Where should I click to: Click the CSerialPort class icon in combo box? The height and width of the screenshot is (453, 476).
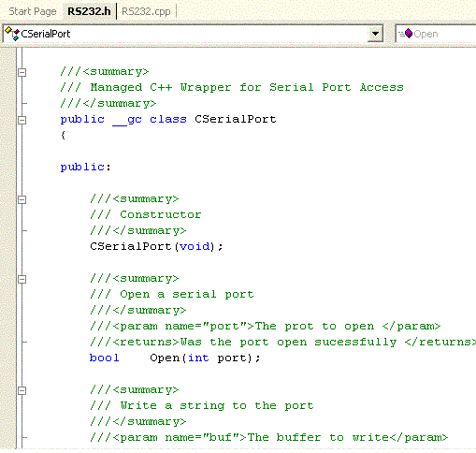pyautogui.click(x=12, y=34)
